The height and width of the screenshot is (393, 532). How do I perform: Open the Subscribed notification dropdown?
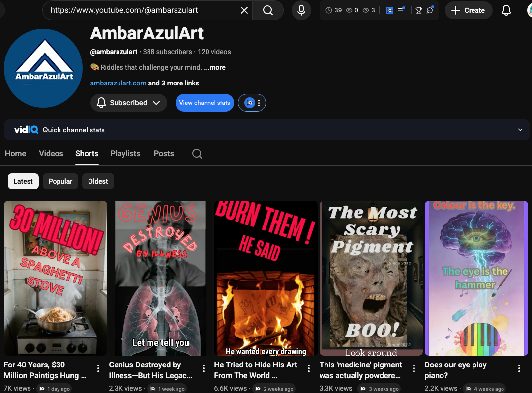[129, 103]
